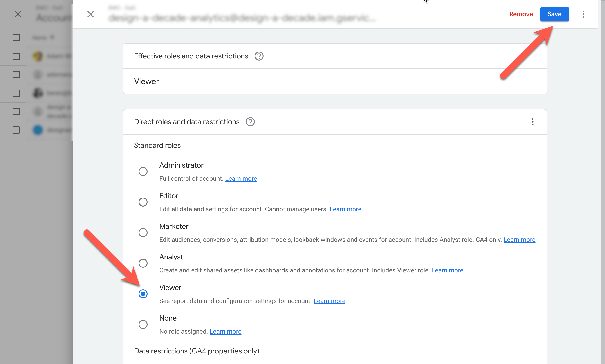The height and width of the screenshot is (364, 605).
Task: Click the 'Standard roles' heading
Action: pyautogui.click(x=157, y=146)
